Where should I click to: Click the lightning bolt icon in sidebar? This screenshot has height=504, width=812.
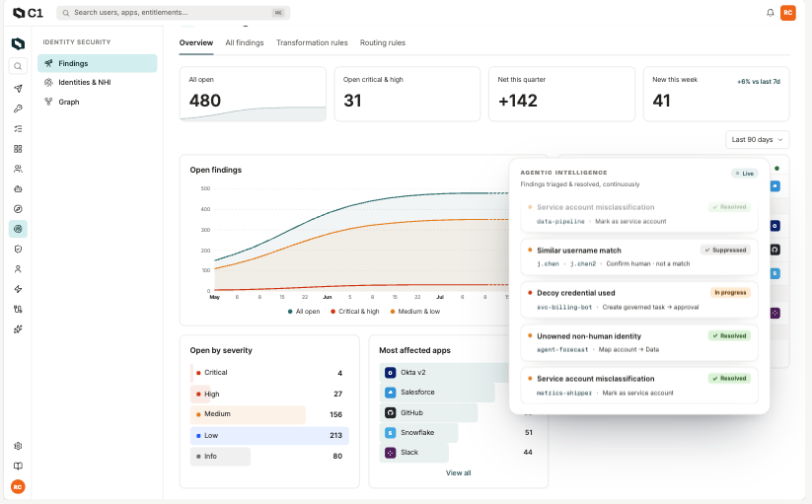coord(18,289)
